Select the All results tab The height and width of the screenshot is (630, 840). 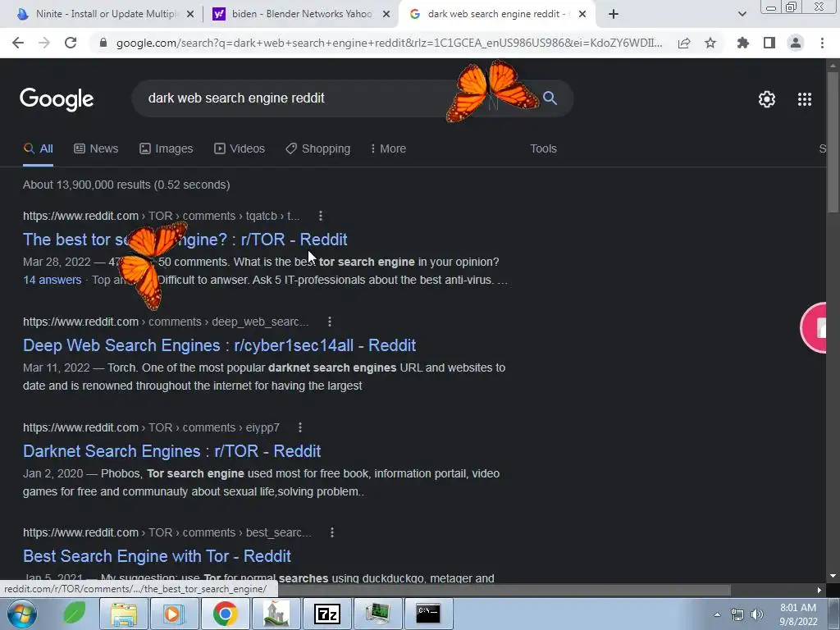coord(38,149)
